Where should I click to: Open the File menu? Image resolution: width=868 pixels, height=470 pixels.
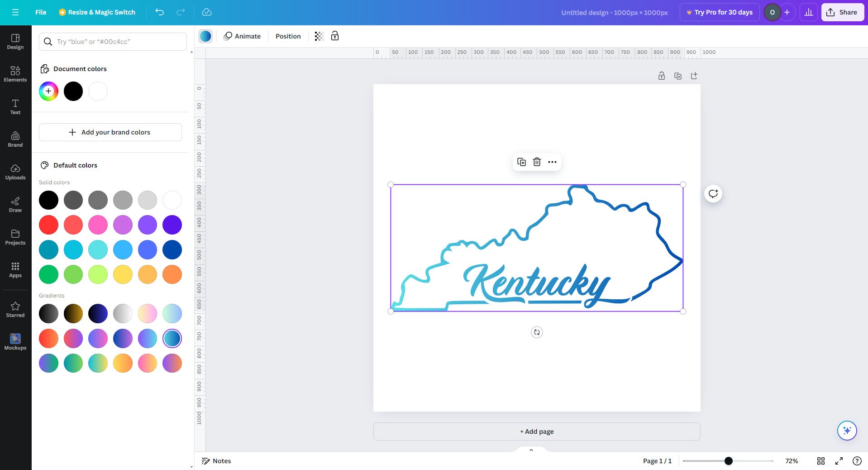click(40, 12)
